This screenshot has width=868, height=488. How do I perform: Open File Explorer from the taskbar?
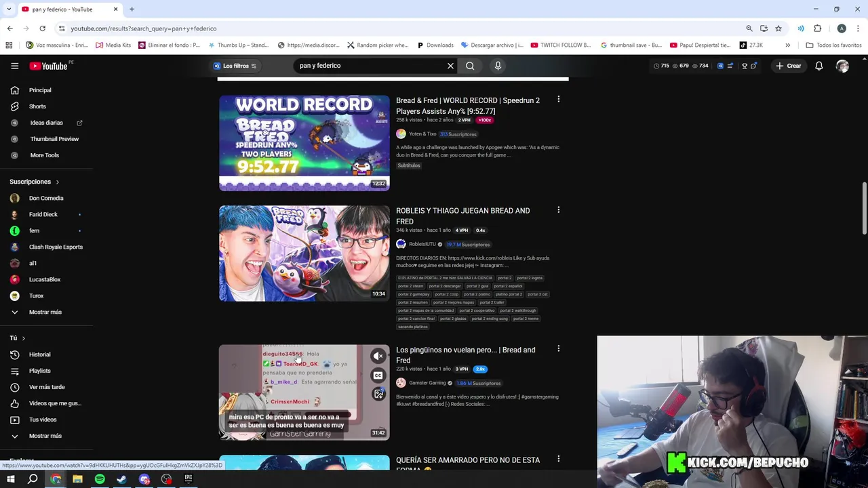point(77,479)
